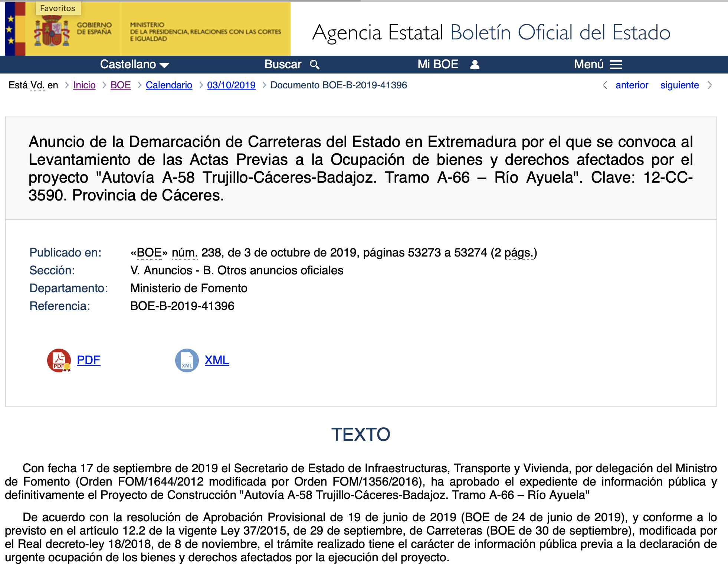This screenshot has height=568, width=728.
Task: Click the left chevron beside anterior
Action: point(605,85)
